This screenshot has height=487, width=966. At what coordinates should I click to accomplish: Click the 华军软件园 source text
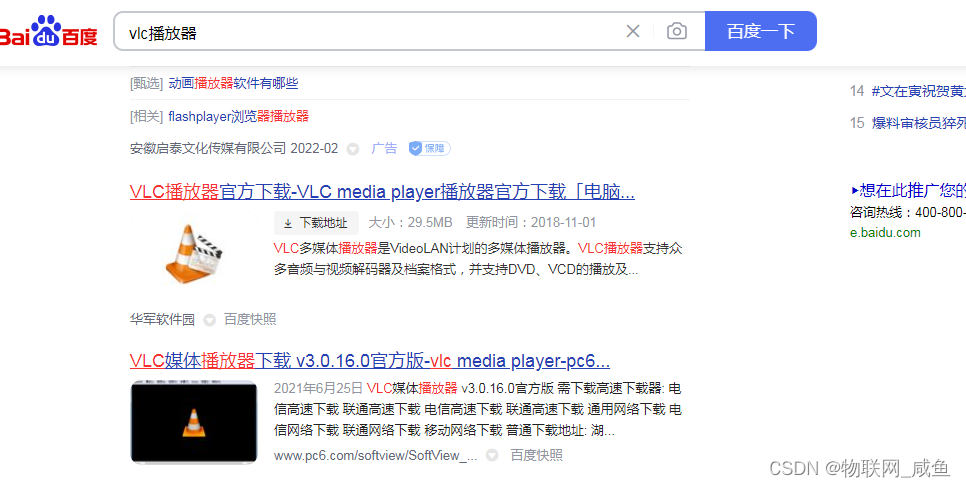162,319
